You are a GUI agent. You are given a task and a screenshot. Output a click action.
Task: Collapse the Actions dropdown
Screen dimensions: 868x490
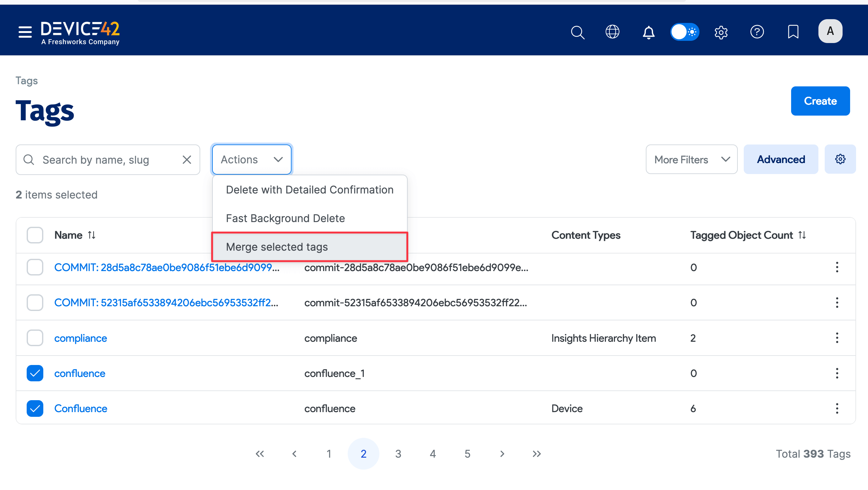251,160
